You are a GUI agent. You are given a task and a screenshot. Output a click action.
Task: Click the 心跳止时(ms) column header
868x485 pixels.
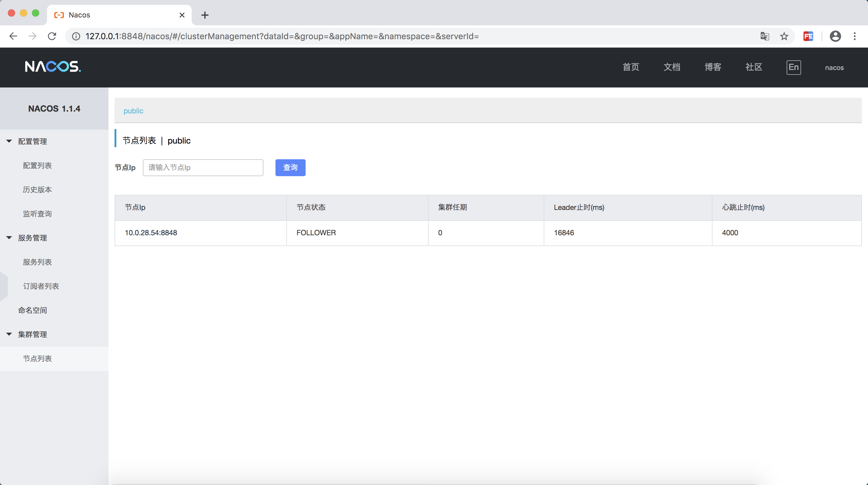(x=787, y=208)
